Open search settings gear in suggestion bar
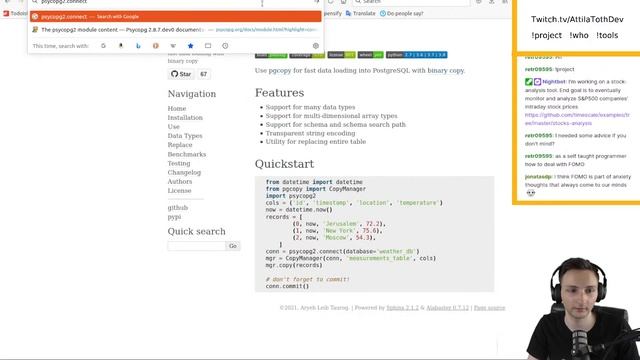 pyautogui.click(x=316, y=46)
